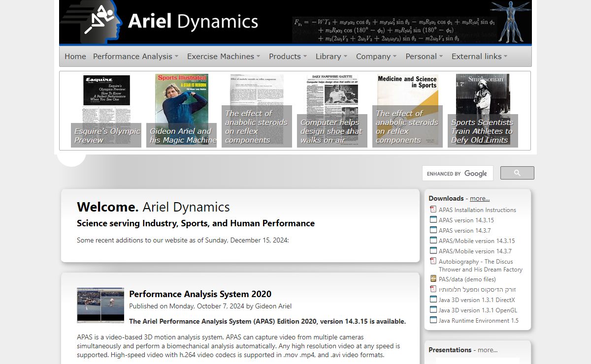
Task: Click the PDF icon beside Autobiography download
Action: click(x=433, y=261)
